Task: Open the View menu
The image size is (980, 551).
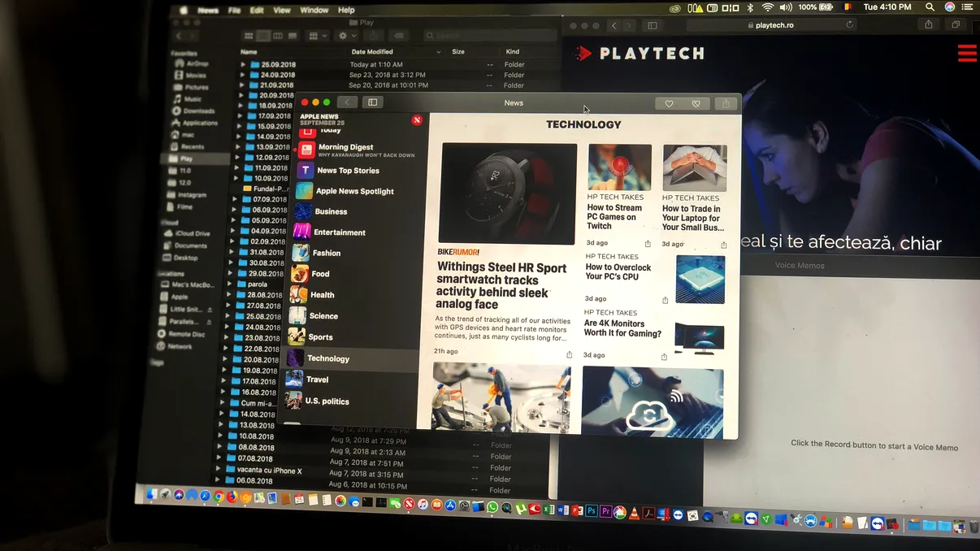Action: (282, 11)
